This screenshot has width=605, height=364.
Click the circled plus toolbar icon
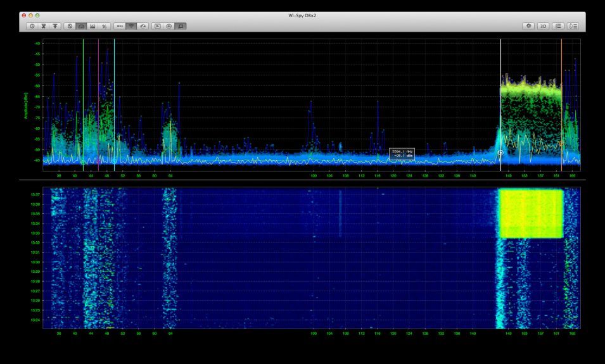pos(169,26)
